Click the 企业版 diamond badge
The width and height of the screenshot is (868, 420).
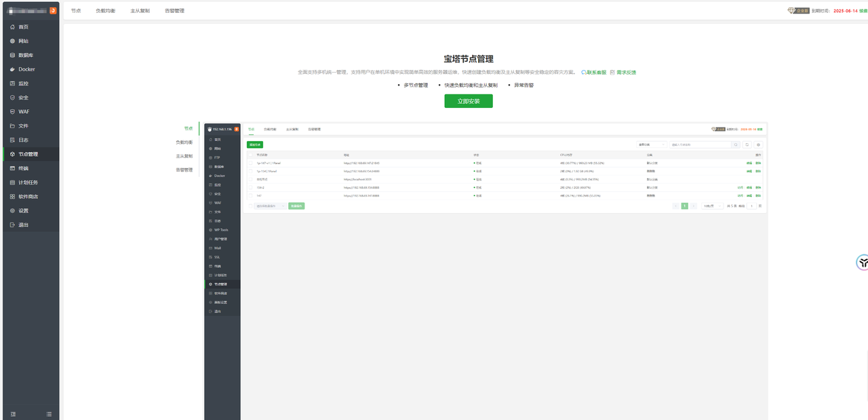pyautogui.click(x=798, y=11)
